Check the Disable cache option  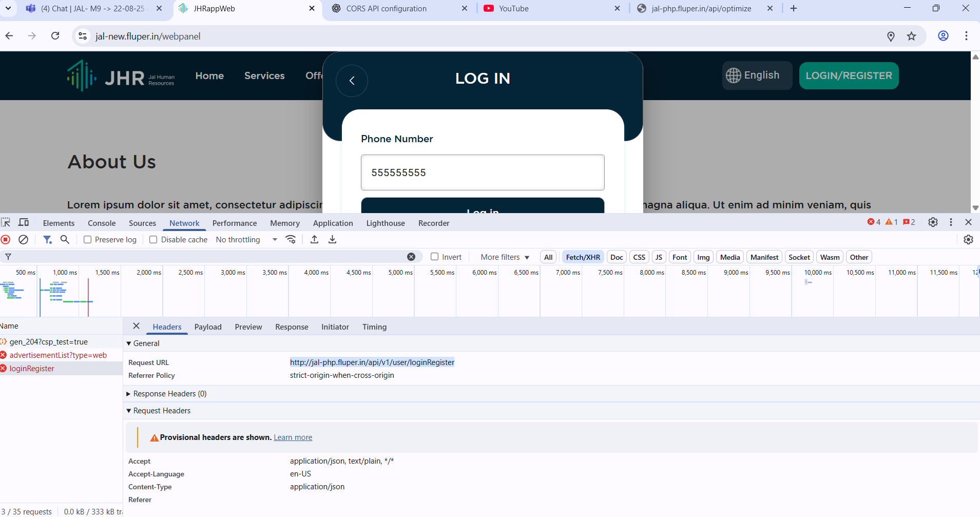tap(153, 240)
